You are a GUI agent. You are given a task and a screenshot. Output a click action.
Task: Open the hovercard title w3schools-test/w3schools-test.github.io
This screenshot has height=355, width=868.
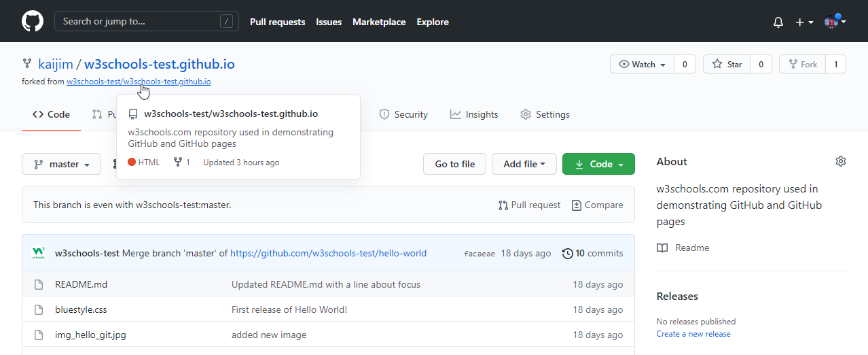point(231,114)
